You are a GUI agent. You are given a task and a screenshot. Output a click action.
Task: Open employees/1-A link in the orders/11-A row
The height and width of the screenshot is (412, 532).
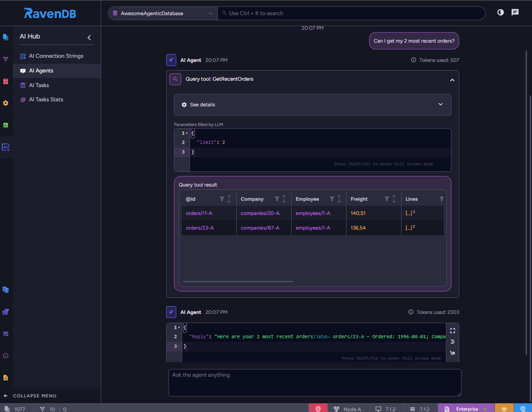click(313, 213)
